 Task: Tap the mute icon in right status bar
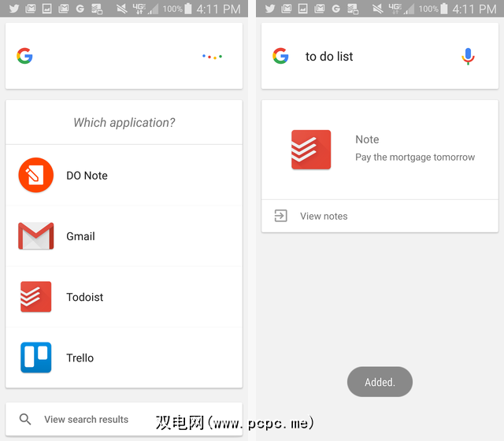pos(378,9)
